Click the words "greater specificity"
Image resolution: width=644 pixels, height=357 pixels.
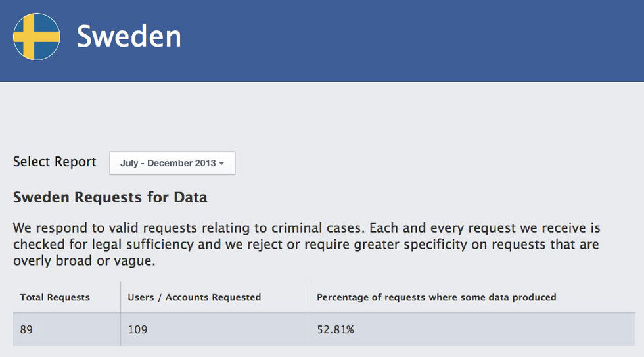388,245
